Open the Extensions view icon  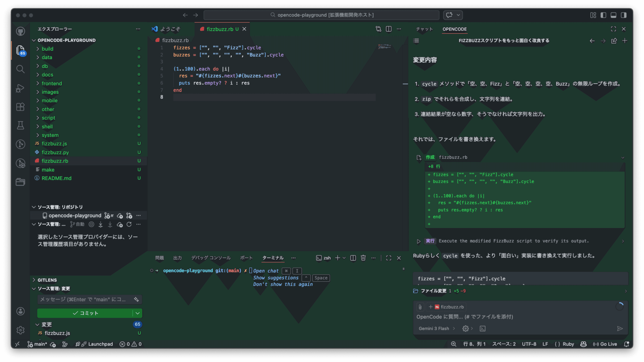point(20,107)
